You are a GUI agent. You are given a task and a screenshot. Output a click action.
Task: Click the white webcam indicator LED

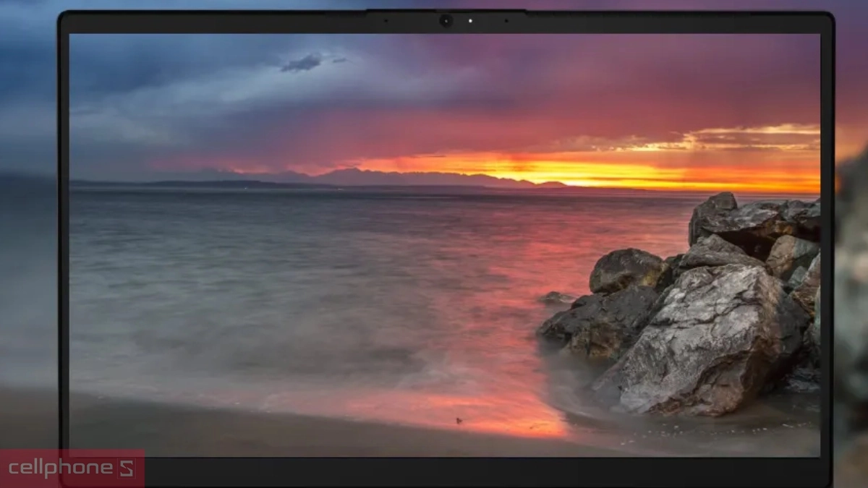(470, 21)
